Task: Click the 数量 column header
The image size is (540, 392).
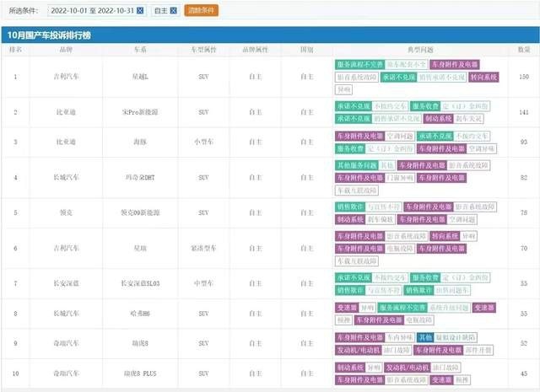Action: click(x=524, y=50)
